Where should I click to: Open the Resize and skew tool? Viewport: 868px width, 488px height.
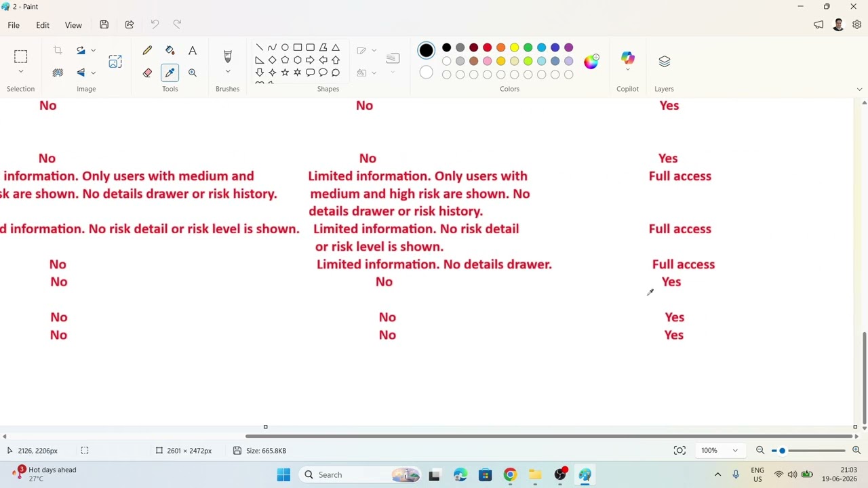[115, 62]
